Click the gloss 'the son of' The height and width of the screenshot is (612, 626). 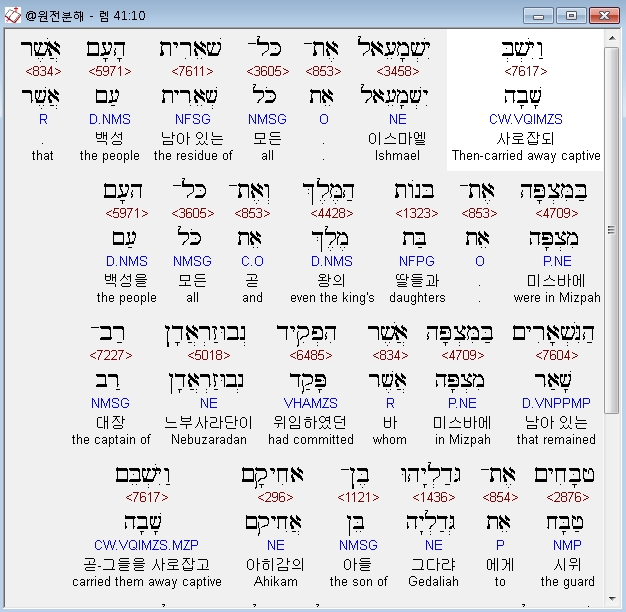pos(358,582)
